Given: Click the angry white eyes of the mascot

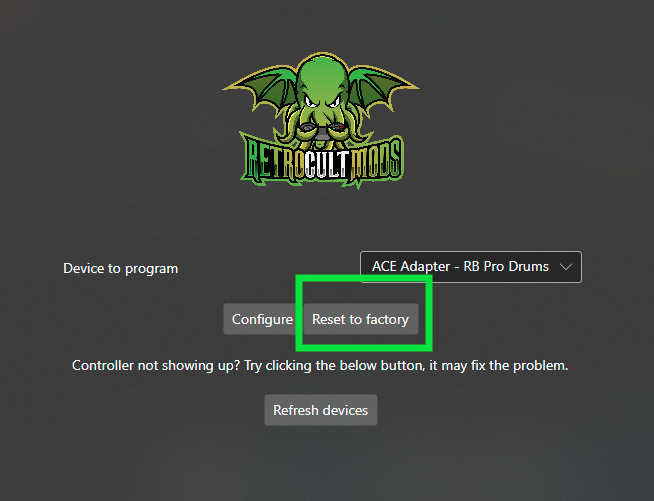Looking at the screenshot, I should click(322, 101).
